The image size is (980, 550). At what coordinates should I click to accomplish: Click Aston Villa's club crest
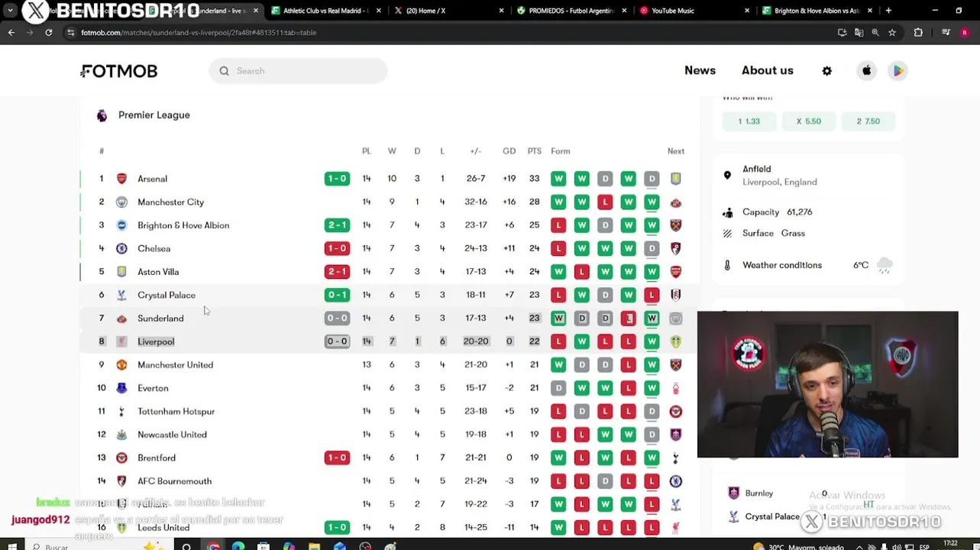[121, 272]
